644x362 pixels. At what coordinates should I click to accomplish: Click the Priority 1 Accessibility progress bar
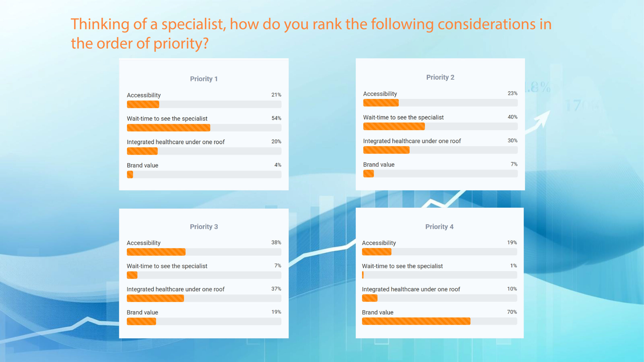pos(204,105)
